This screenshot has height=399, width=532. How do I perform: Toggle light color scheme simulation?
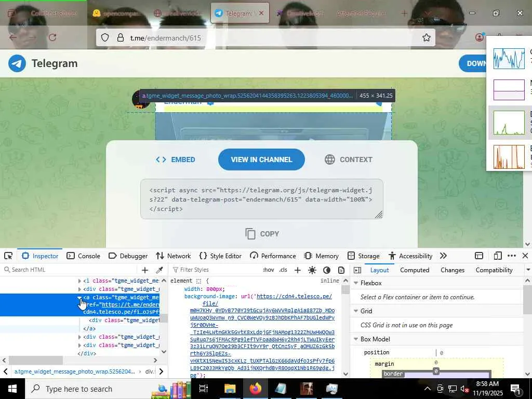(x=312, y=270)
